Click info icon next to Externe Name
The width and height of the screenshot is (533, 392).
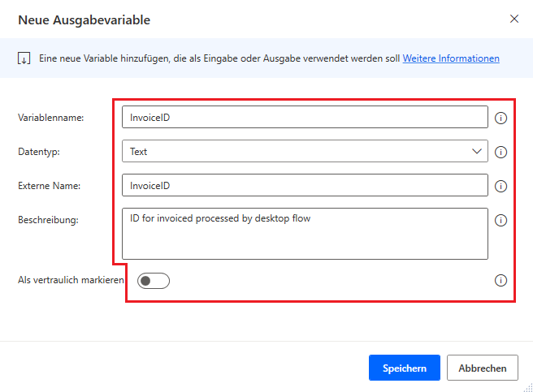click(500, 186)
